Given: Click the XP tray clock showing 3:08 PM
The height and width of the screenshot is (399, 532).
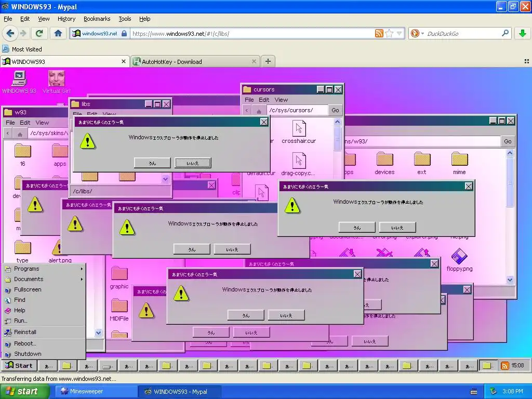Looking at the screenshot, I should click(x=512, y=392).
